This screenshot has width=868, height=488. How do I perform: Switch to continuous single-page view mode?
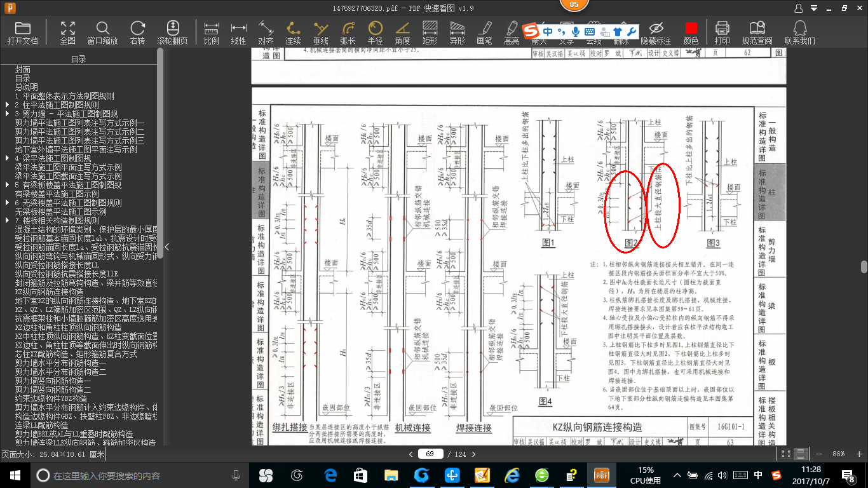click(801, 454)
